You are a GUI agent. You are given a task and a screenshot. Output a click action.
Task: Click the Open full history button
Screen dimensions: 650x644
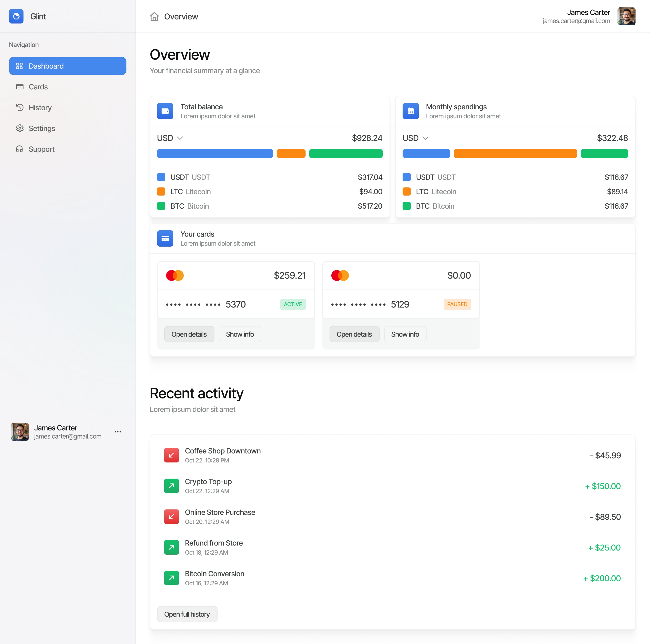click(187, 614)
